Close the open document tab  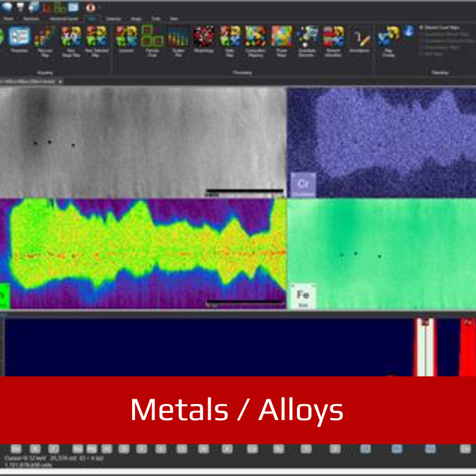point(61,82)
